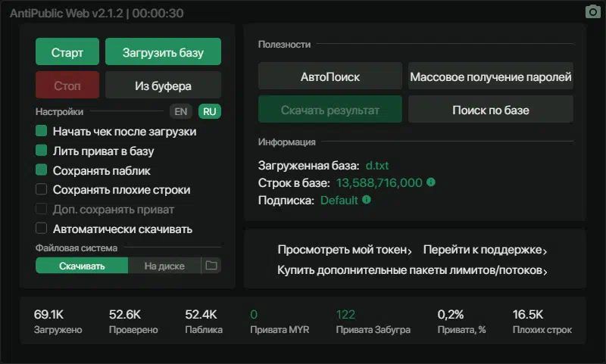Screen dimensions: 606x364
Task: Toggle Лить приват в базу checkbox
Action: [x=42, y=150]
